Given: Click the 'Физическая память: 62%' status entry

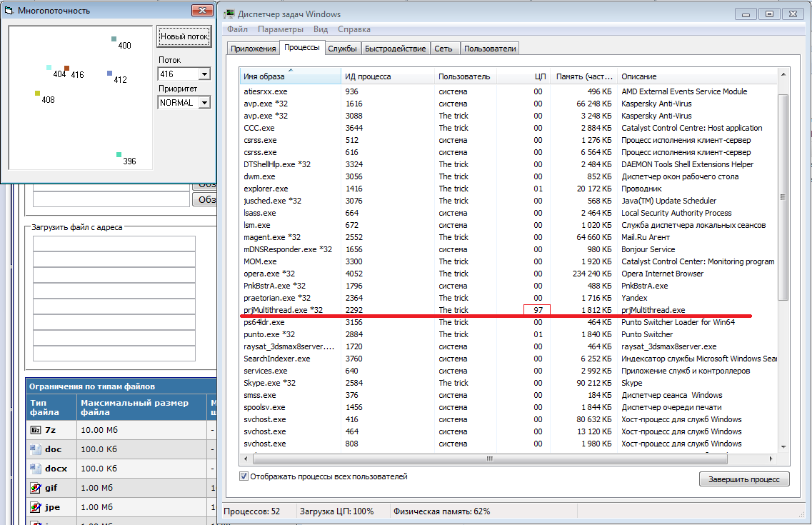Looking at the screenshot, I should coord(442,511).
